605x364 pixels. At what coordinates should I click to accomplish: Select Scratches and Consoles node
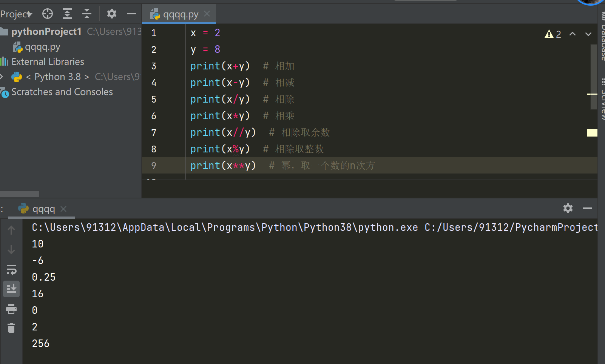coord(62,92)
